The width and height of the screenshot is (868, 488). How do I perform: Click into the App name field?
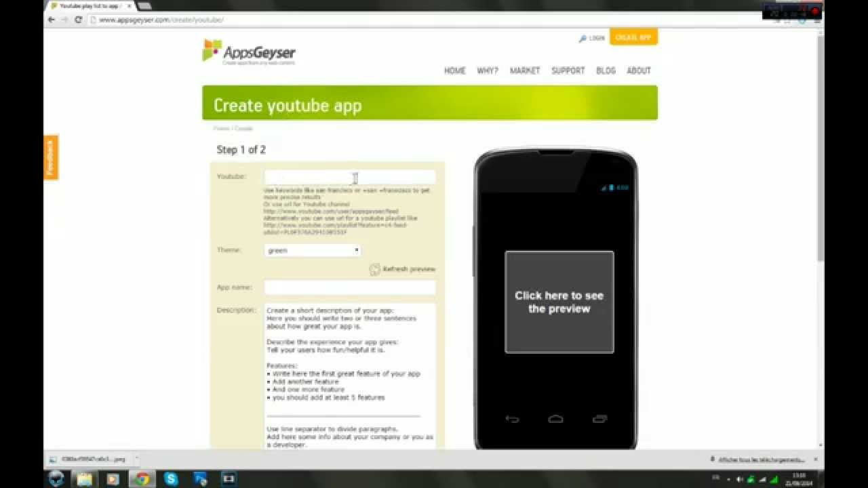[x=350, y=287]
